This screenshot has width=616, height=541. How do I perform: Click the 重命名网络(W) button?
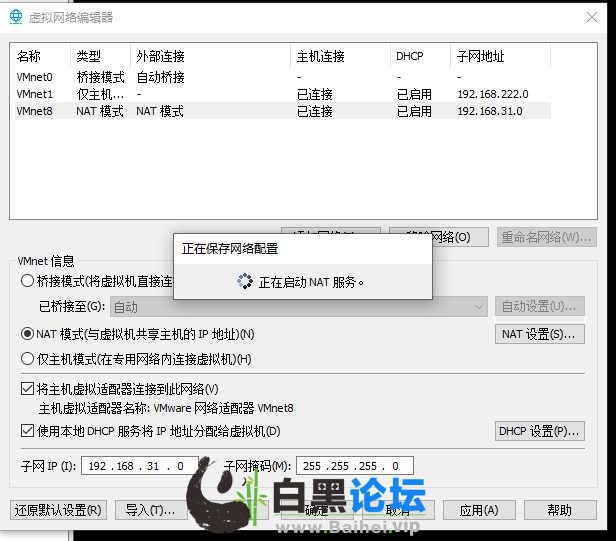point(546,237)
